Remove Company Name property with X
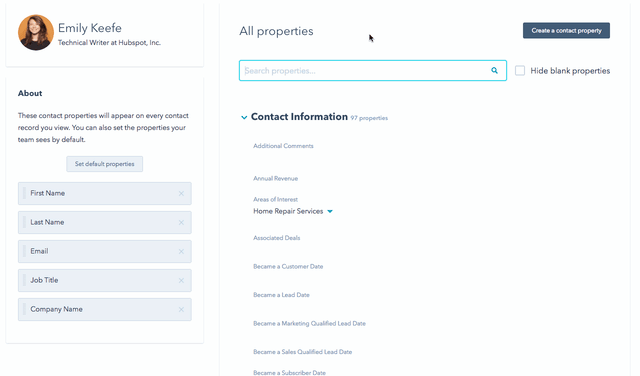This screenshot has width=640, height=376. pos(181,309)
